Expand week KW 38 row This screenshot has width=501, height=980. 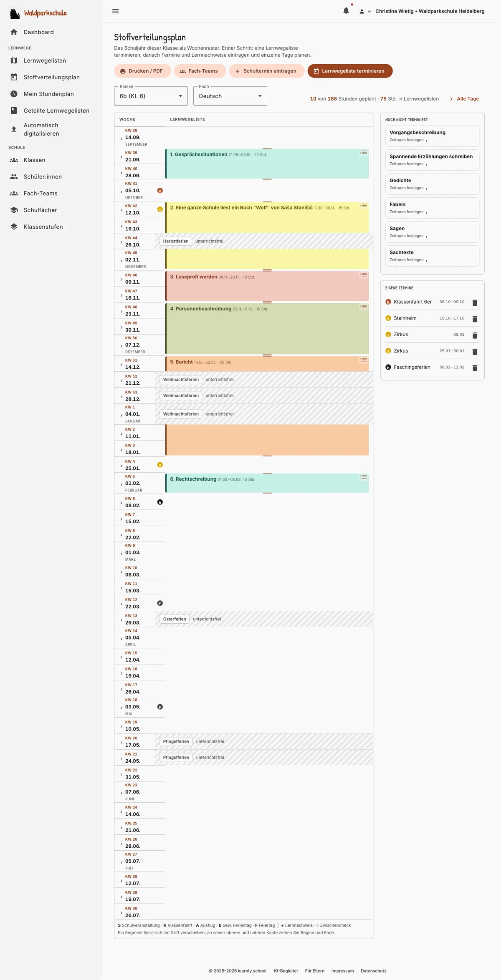click(x=121, y=138)
